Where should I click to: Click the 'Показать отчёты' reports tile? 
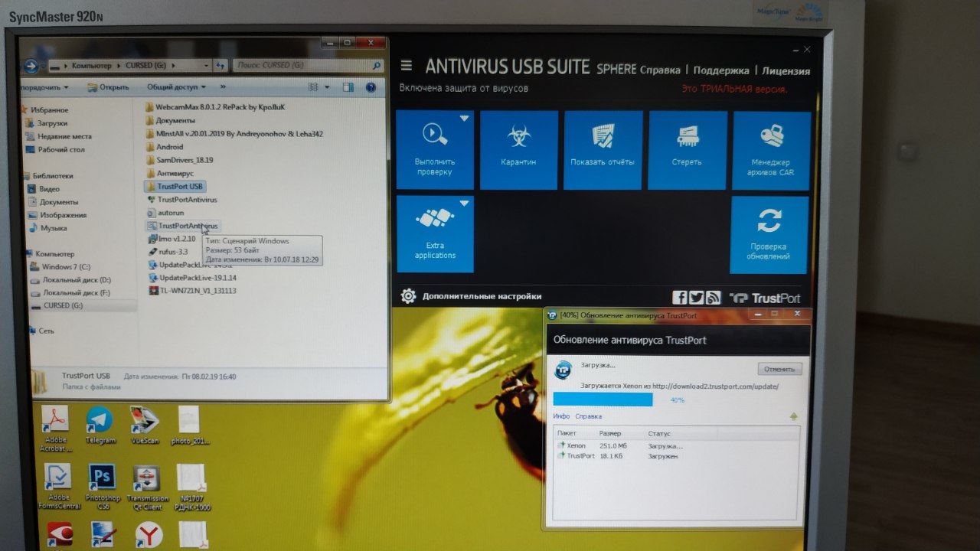tap(603, 149)
